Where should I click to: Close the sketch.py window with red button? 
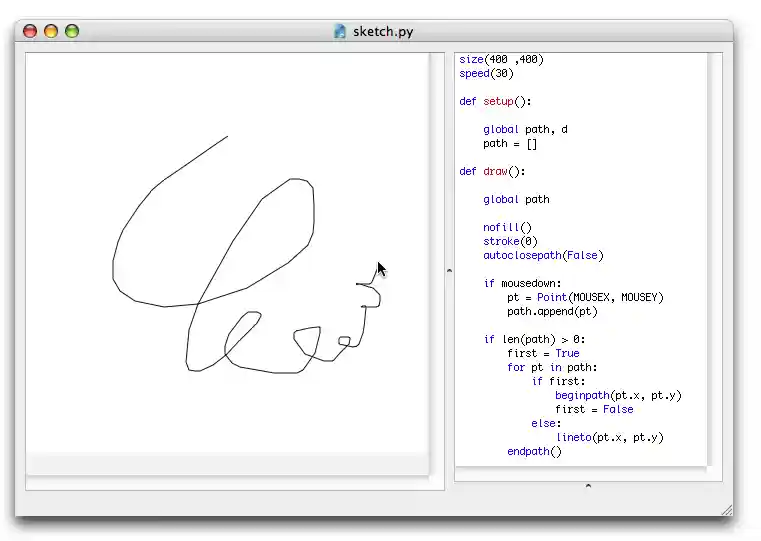[30, 31]
